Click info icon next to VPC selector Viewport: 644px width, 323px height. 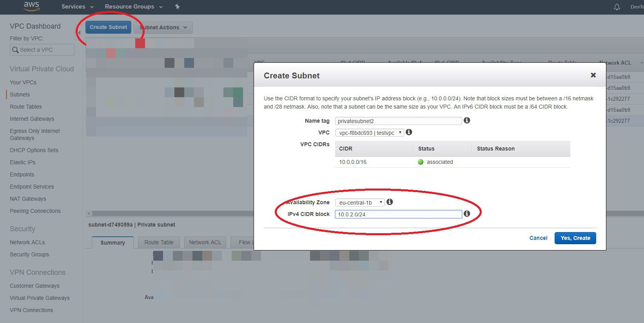(409, 132)
